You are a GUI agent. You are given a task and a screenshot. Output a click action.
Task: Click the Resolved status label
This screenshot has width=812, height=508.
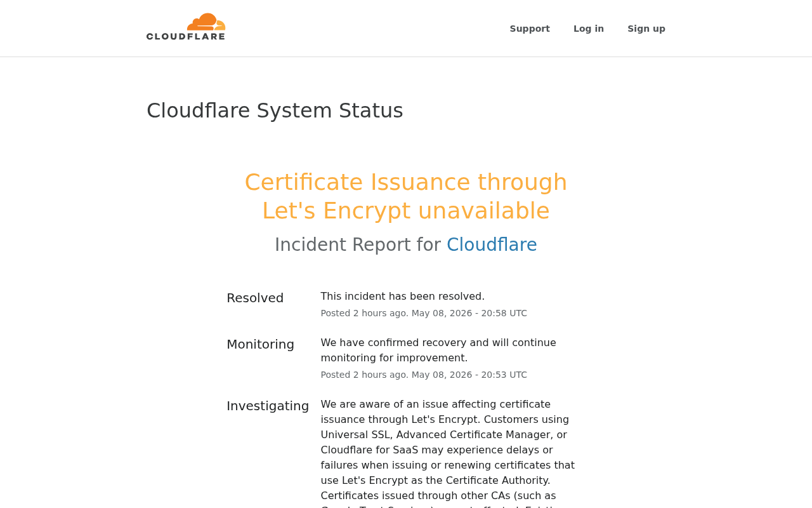pyautogui.click(x=255, y=298)
